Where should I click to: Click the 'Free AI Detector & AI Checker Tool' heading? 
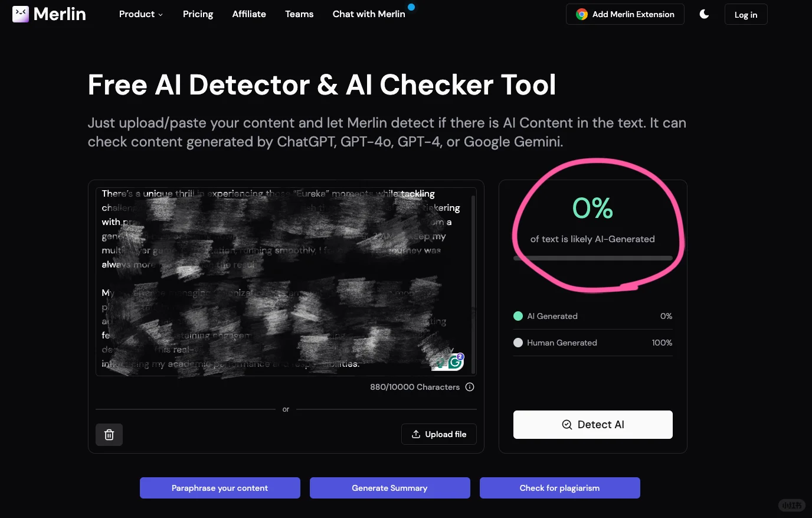(x=322, y=85)
